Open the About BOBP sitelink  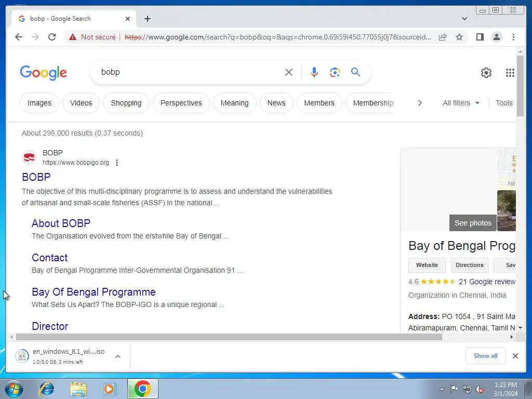click(x=61, y=223)
